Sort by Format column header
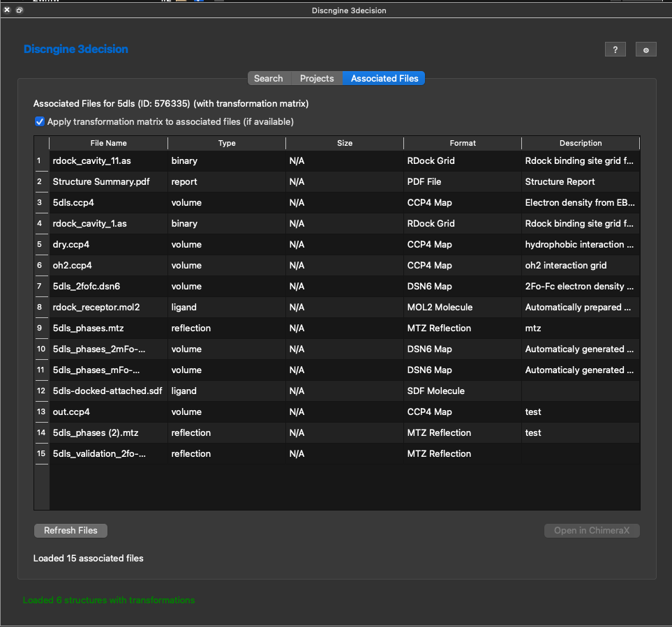 click(463, 143)
